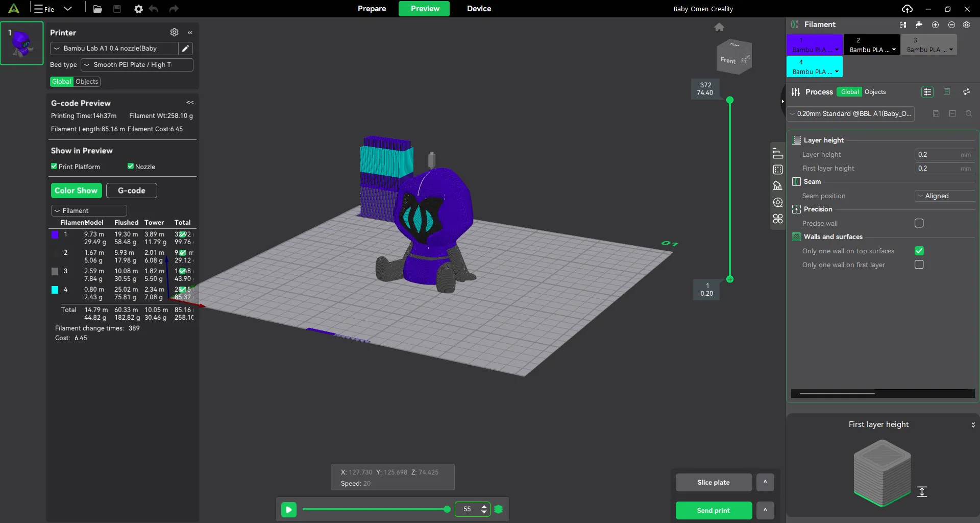Screen dimensions: 980x523
Task: Open the Filament view type dropdown
Action: [x=89, y=210]
